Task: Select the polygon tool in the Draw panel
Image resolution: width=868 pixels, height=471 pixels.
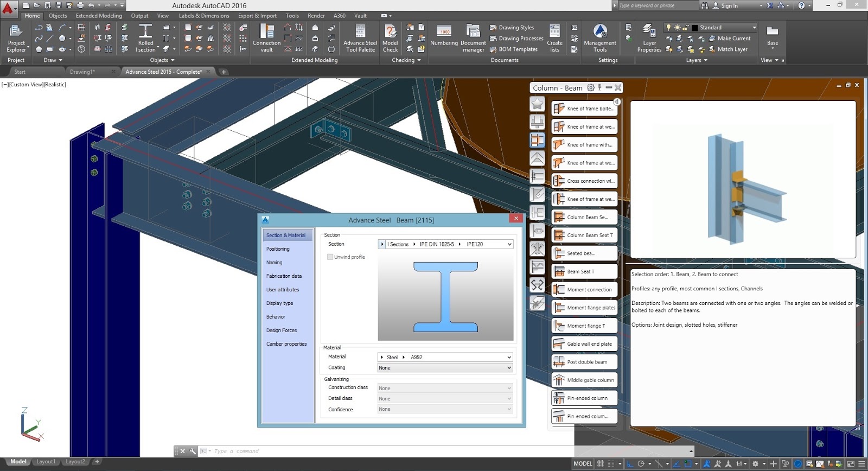Action: tap(39, 49)
